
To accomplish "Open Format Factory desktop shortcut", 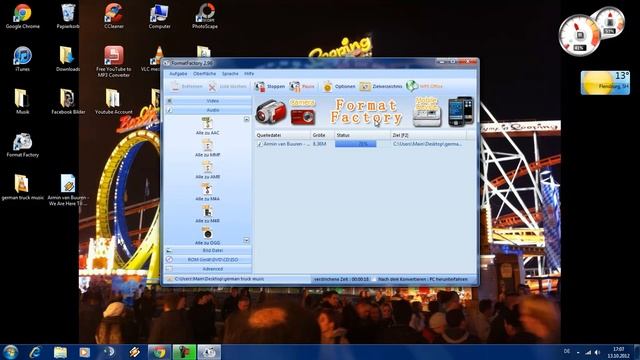I will [22, 145].
